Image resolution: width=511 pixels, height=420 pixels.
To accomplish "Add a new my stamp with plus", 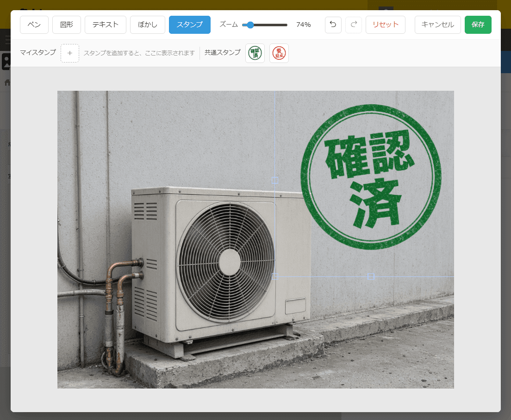I will tap(70, 53).
